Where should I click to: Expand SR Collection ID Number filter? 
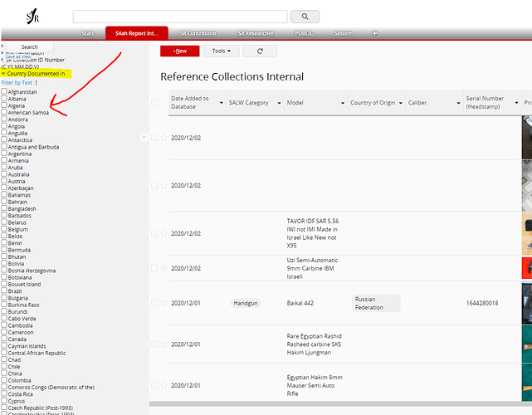(2, 60)
